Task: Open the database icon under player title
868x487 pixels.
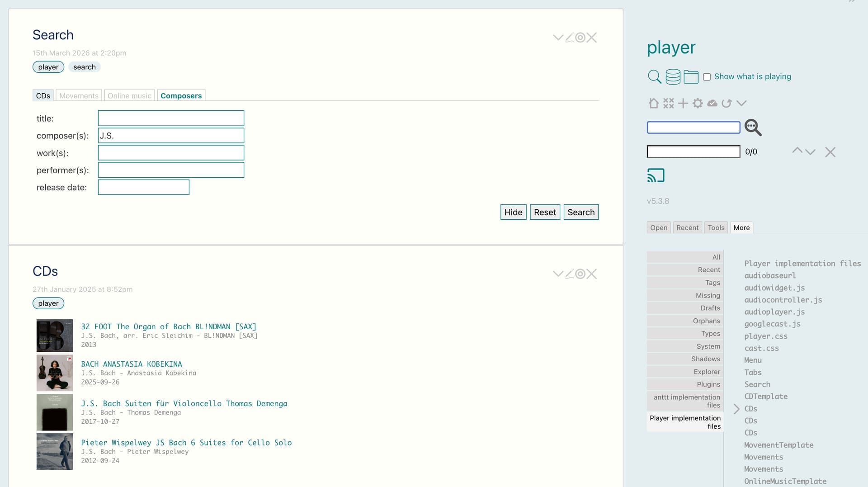Action: tap(673, 77)
